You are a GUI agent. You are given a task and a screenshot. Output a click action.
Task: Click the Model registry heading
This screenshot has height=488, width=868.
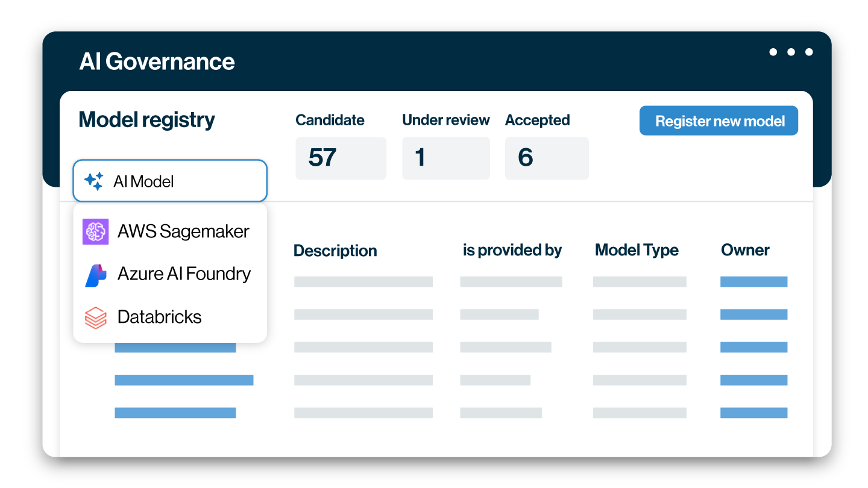click(146, 120)
